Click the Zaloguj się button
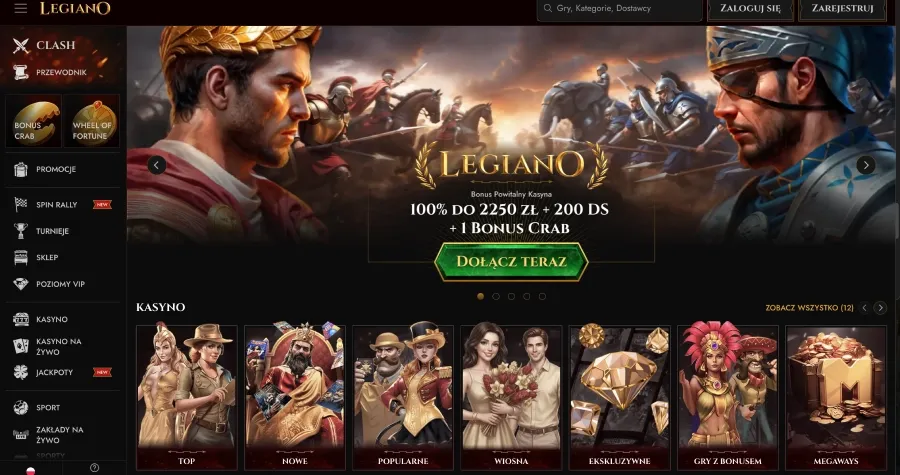Screen dimensions: 900x475 pyautogui.click(x=750, y=9)
